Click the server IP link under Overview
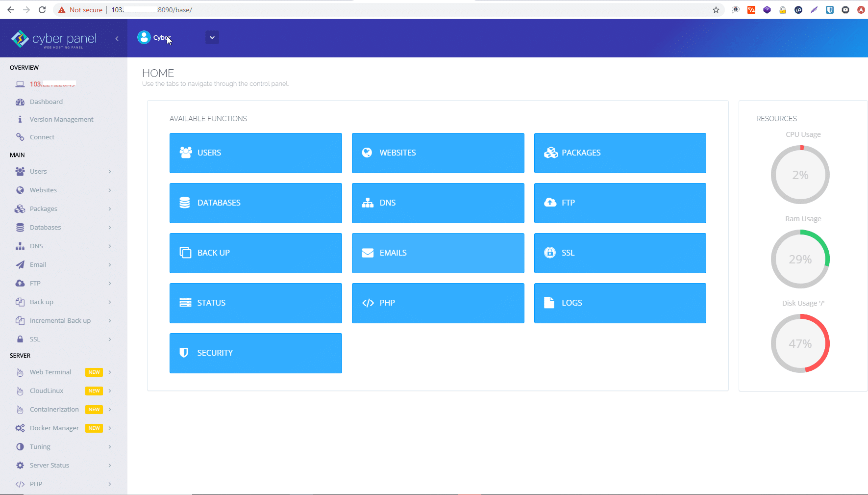This screenshot has width=868, height=495. [x=52, y=84]
